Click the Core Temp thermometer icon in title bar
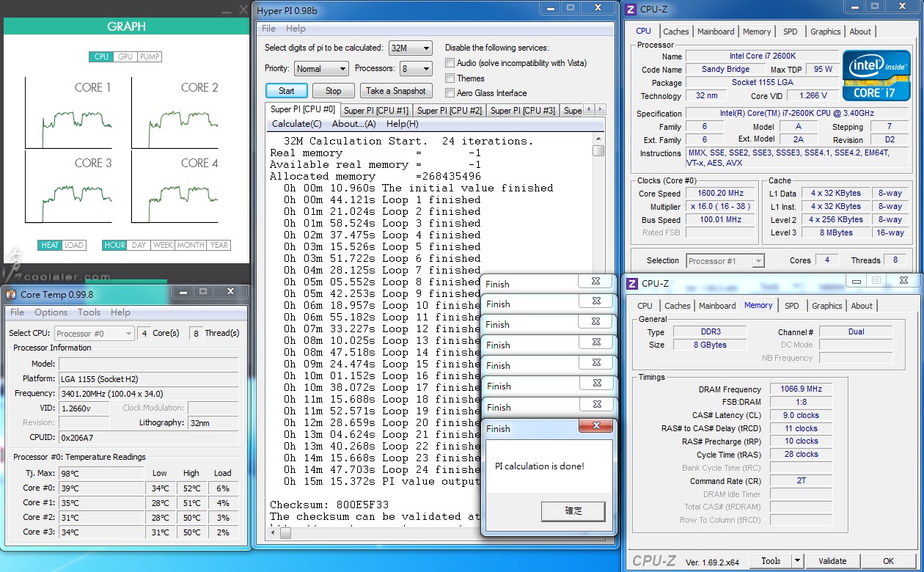The height and width of the screenshot is (572, 924). pos(11,295)
